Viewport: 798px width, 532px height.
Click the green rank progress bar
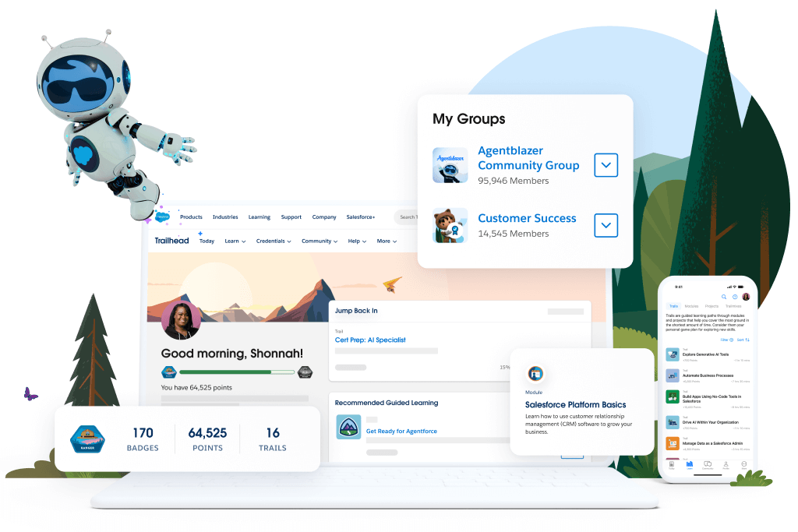(237, 372)
